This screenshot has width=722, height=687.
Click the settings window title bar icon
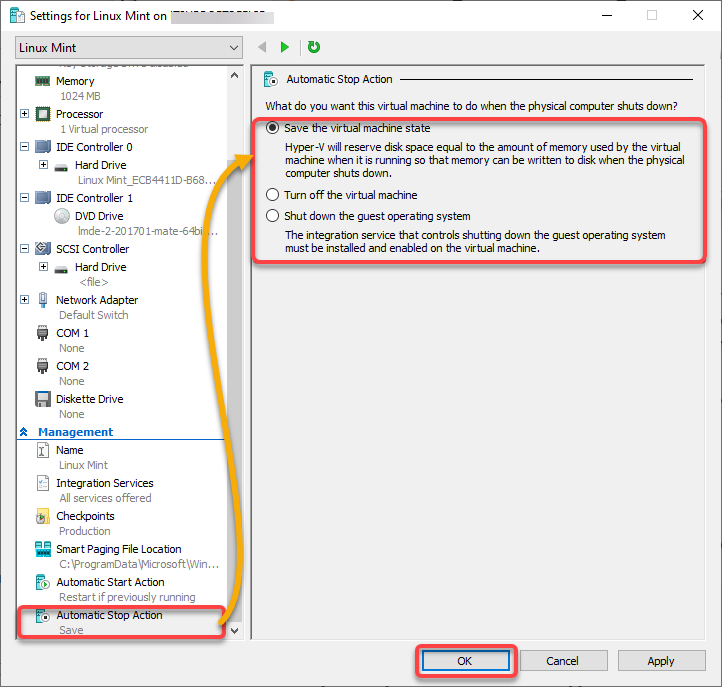coord(17,16)
